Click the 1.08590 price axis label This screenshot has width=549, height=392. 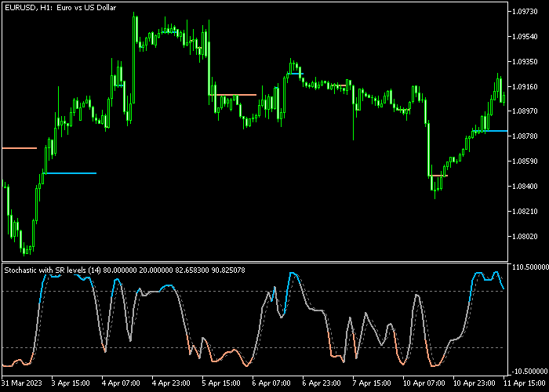[525, 162]
